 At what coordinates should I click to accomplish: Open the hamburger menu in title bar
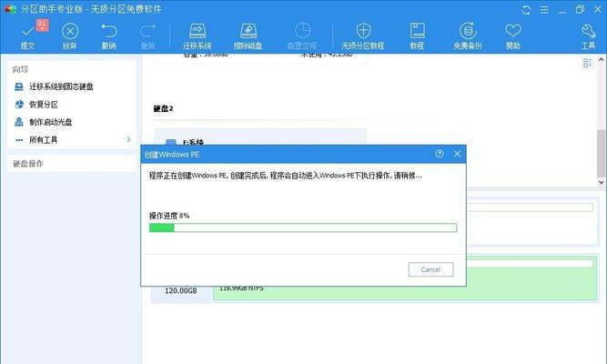click(x=544, y=10)
